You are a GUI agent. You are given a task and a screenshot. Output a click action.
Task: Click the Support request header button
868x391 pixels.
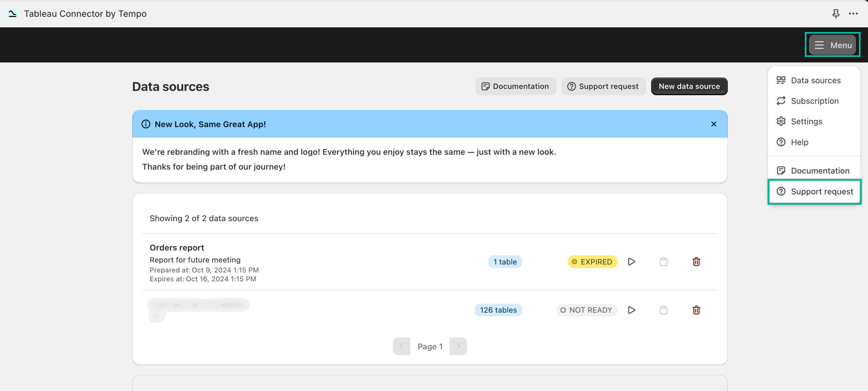(x=603, y=86)
